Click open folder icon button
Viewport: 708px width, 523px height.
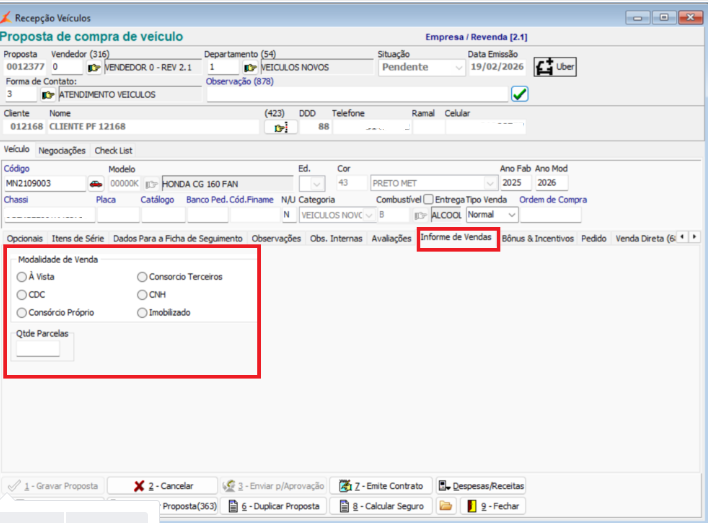point(446,506)
